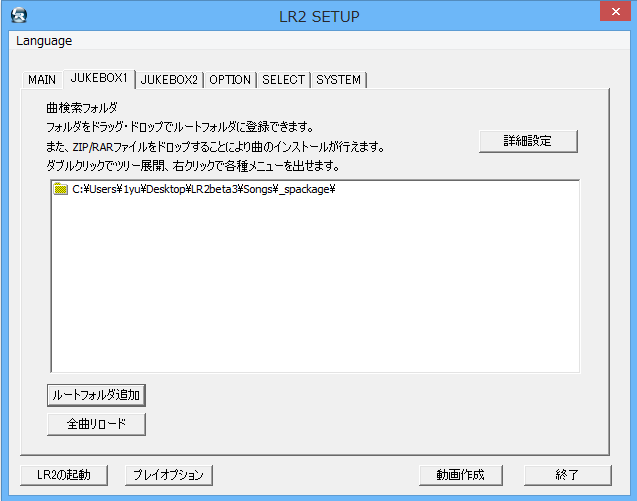Switch to the MAIN tab
This screenshot has height=501, width=637.
pyautogui.click(x=42, y=80)
